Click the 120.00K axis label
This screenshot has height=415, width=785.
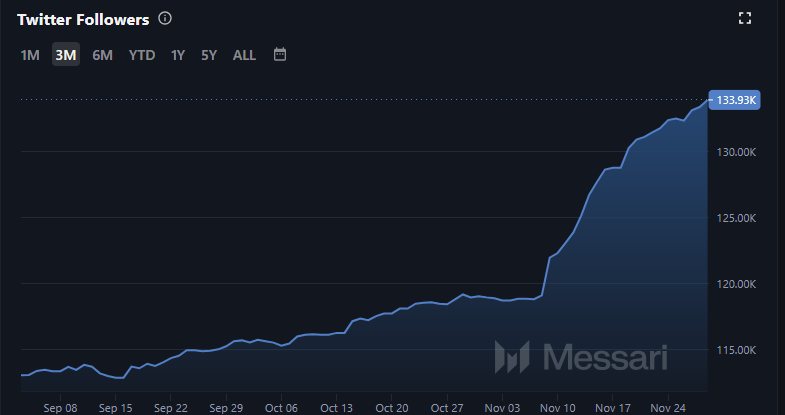736,284
